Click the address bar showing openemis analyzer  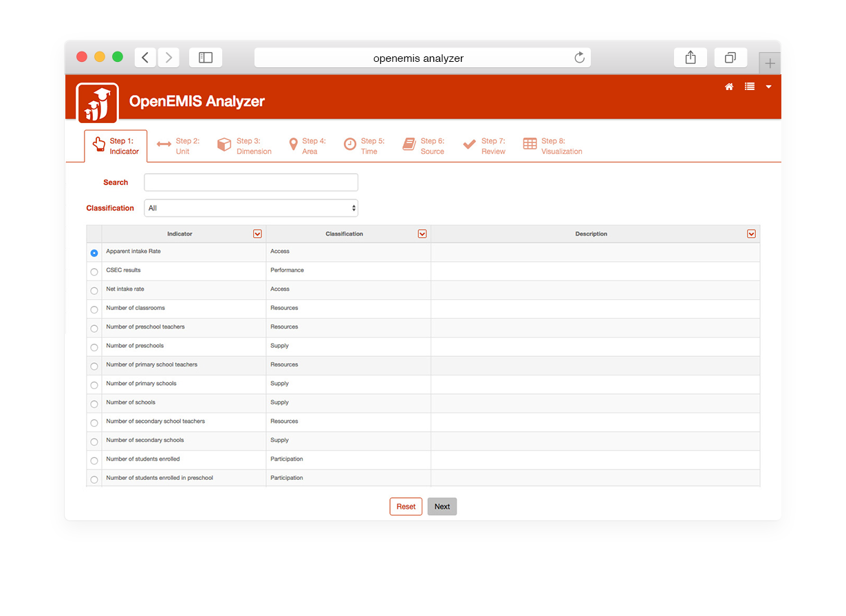click(422, 58)
